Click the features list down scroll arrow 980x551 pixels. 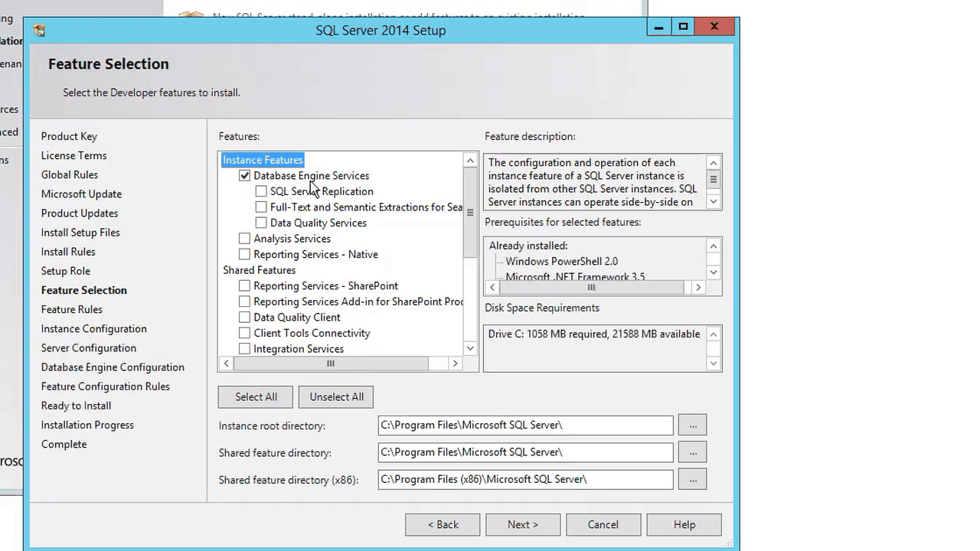tap(470, 348)
